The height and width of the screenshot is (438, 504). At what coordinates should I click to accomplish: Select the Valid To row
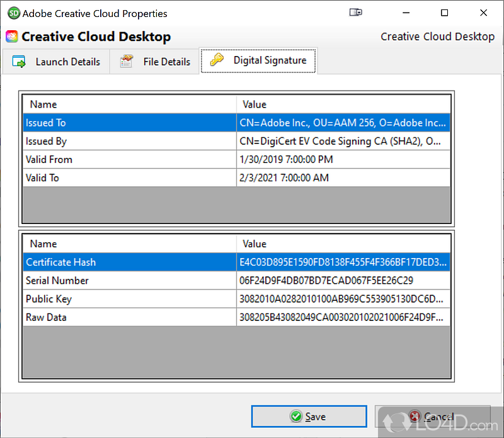(x=237, y=177)
